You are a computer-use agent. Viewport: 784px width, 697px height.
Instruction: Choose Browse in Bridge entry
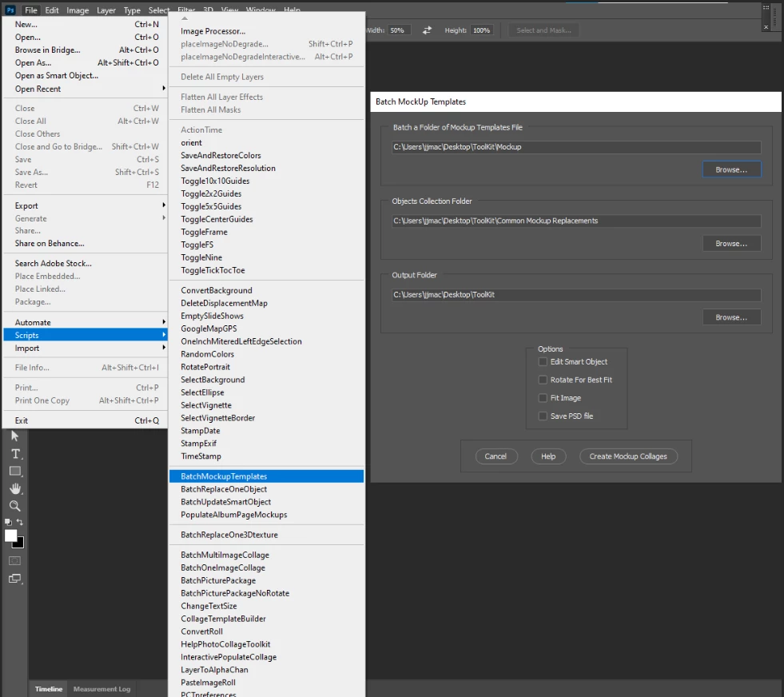coord(85,50)
